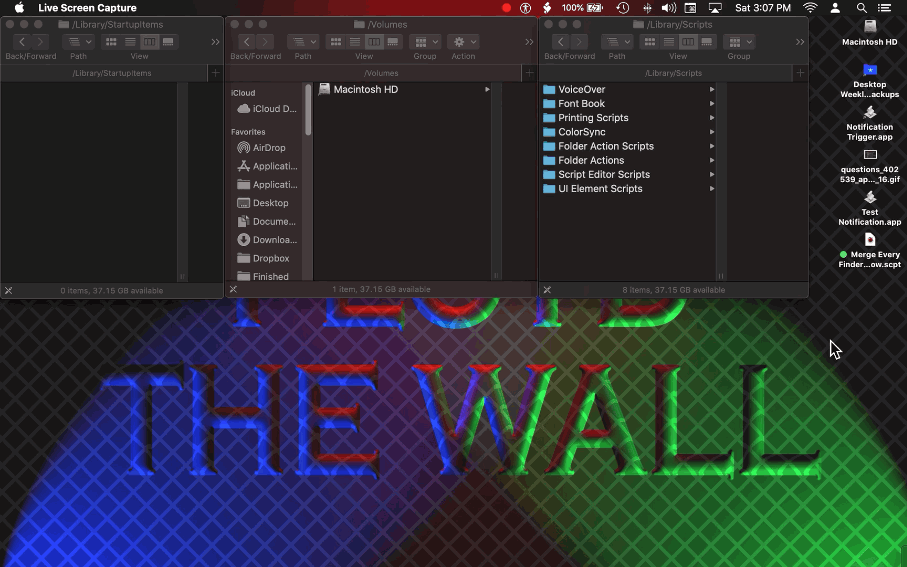The image size is (907, 567).
Task: Switch /Library/Scripts window to icon view
Action: (x=650, y=42)
